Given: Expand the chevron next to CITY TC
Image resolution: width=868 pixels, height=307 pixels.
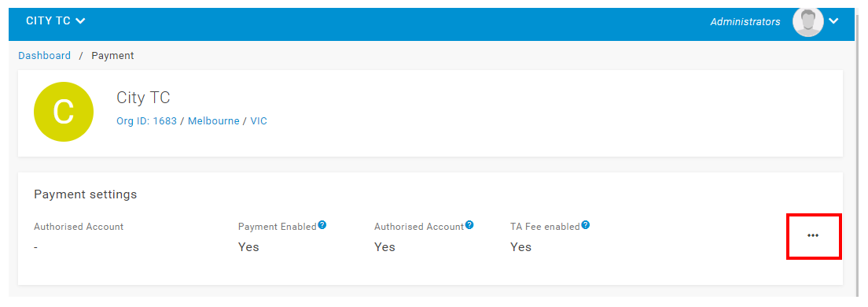Looking at the screenshot, I should coord(80,21).
